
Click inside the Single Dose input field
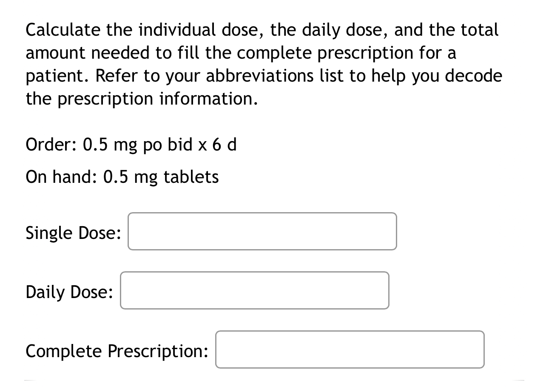pos(262,231)
